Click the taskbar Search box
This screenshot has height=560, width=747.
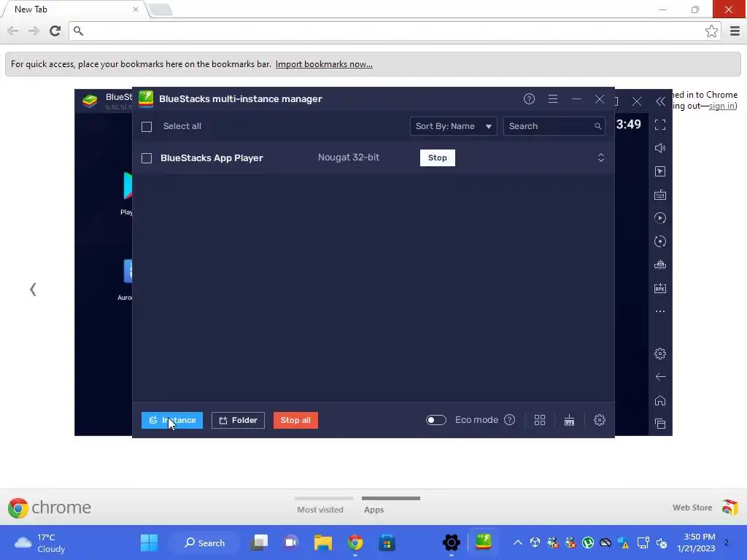204,542
